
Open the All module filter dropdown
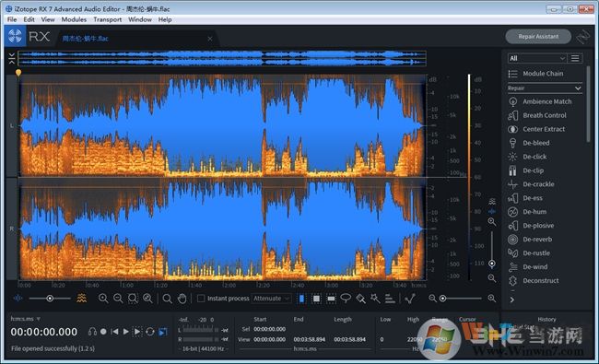[x=536, y=58]
